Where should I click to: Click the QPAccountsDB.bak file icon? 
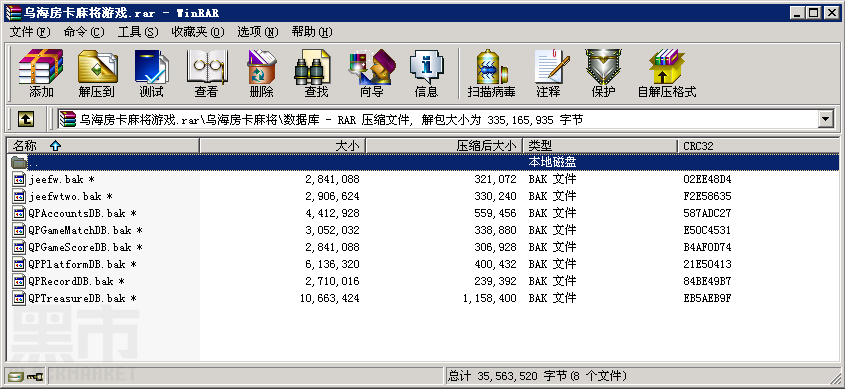[20, 213]
